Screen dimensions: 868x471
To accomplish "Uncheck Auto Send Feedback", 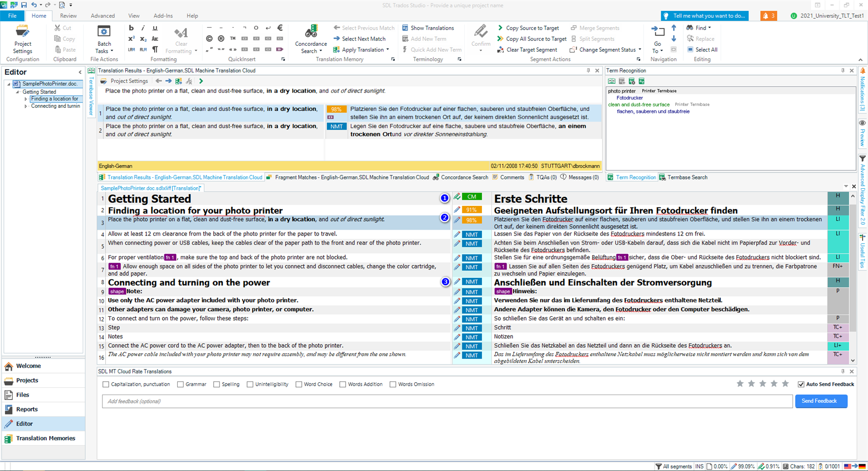I will pos(801,384).
